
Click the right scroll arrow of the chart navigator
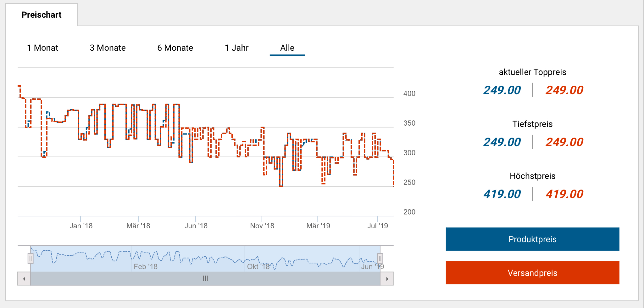[387, 279]
